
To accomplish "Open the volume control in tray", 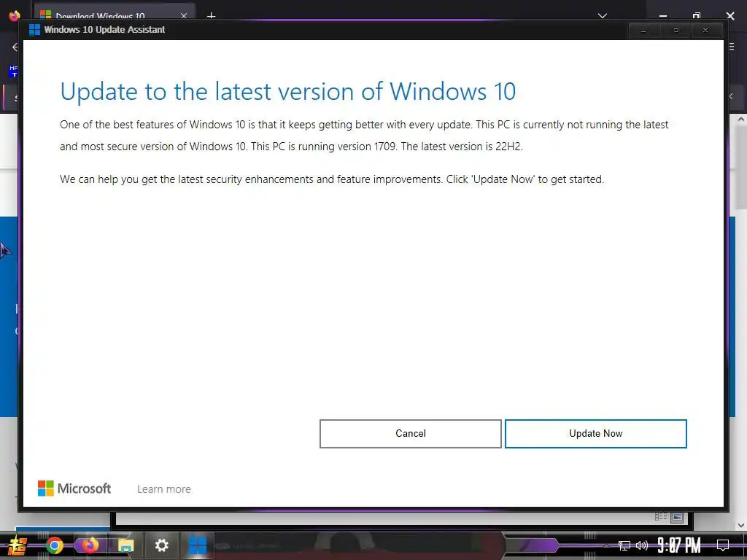I will coord(642,545).
